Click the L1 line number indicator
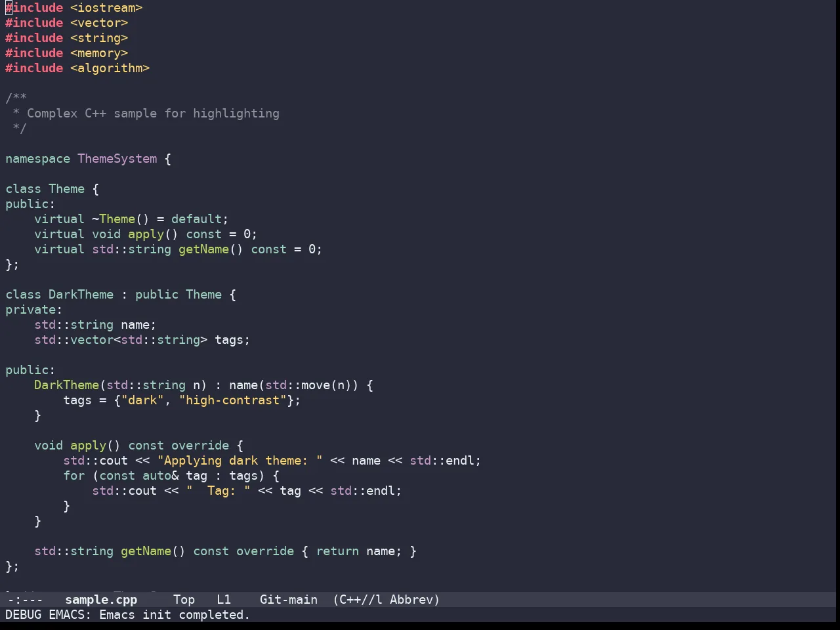This screenshot has height=630, width=840. click(224, 599)
